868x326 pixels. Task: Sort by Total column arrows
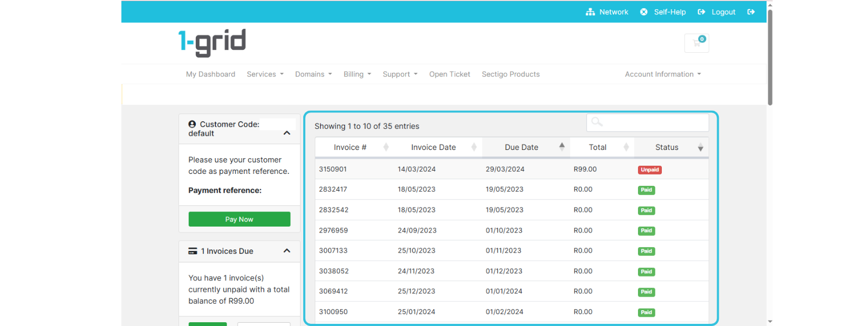pyautogui.click(x=626, y=147)
